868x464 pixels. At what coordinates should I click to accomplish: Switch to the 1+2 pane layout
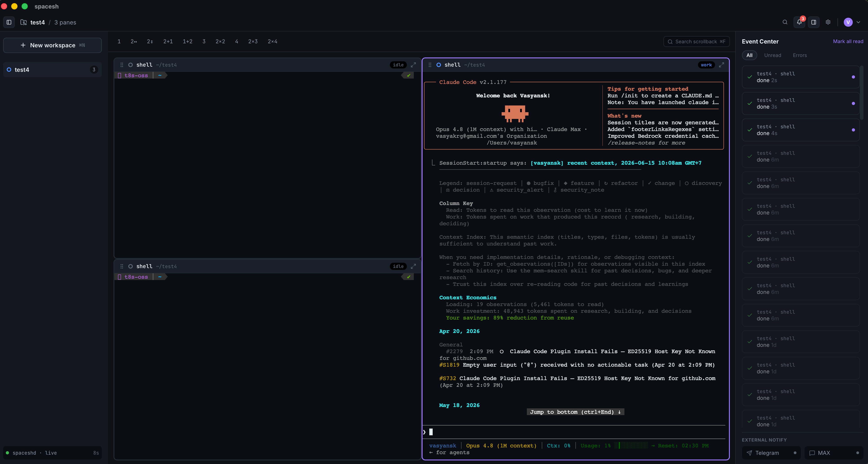(187, 42)
